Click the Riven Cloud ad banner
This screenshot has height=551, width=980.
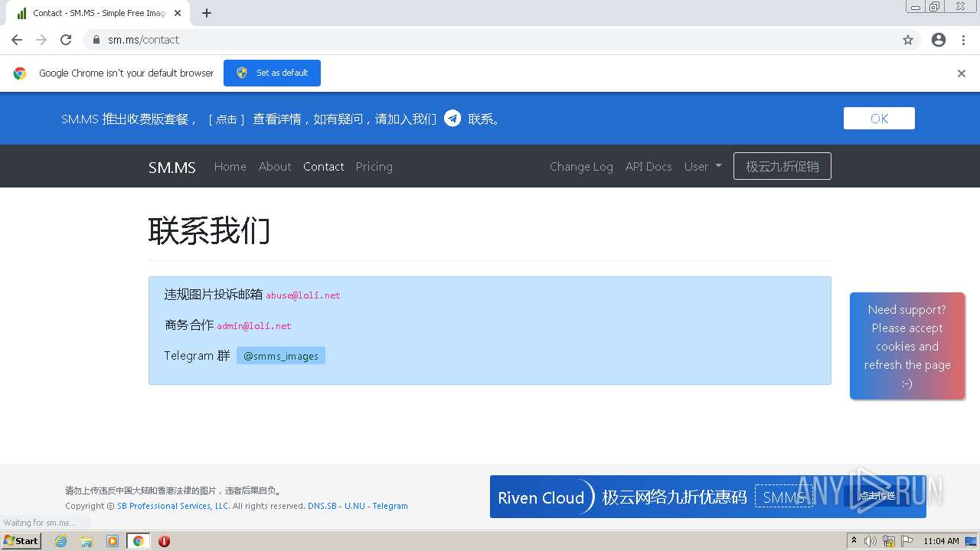[x=708, y=497]
